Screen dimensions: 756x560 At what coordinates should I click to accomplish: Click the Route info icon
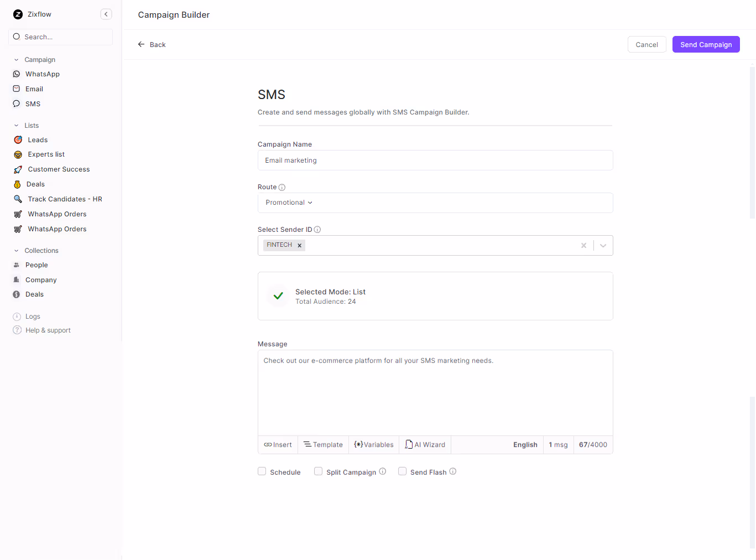coord(282,188)
